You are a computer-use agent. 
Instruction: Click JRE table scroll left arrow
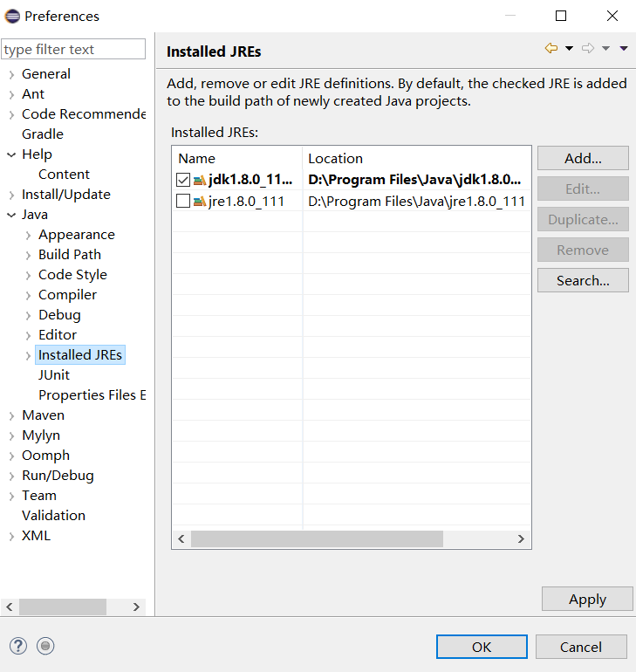tap(181, 538)
